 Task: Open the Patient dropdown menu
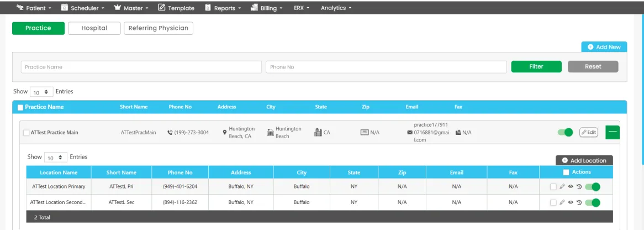[34, 8]
